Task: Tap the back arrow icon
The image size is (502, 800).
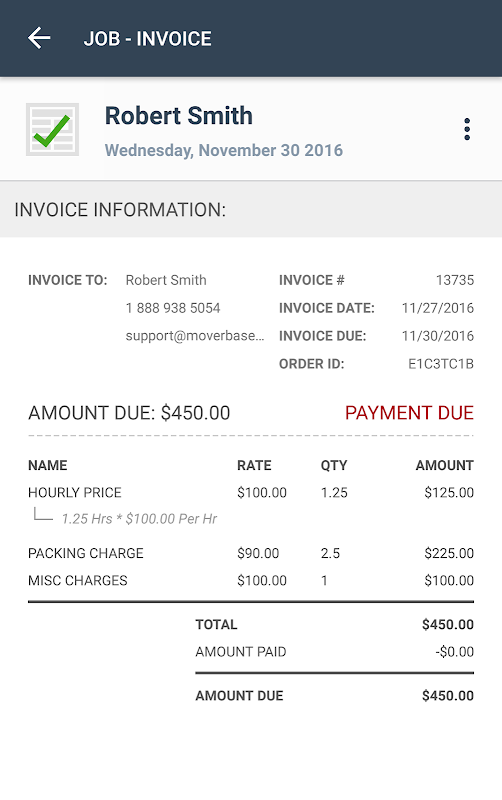Action: click(x=39, y=38)
